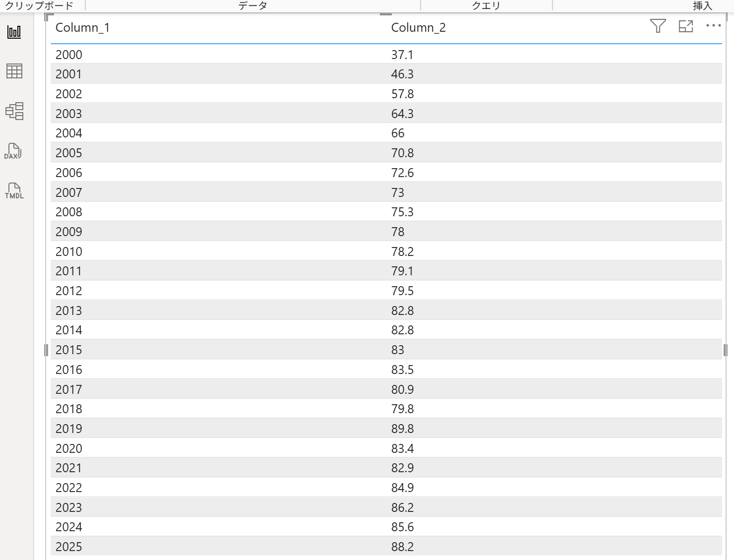Open the TMDL view icon
The height and width of the screenshot is (560, 734).
point(14,190)
